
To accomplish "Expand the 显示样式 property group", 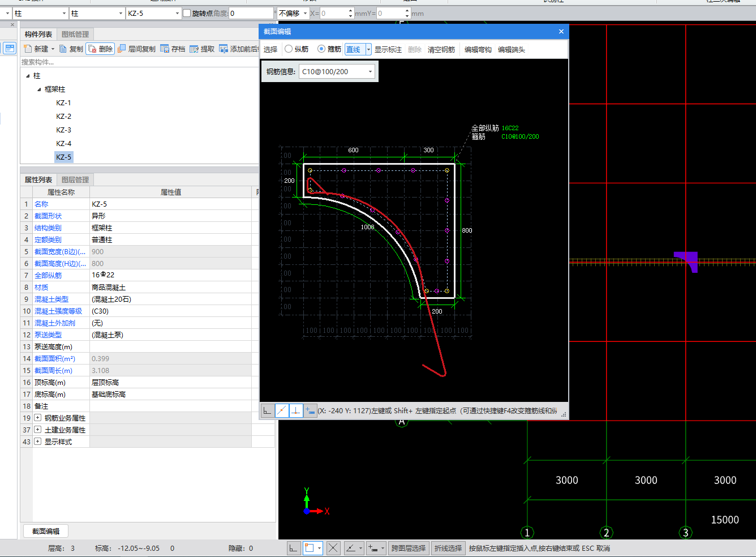I will (38, 442).
